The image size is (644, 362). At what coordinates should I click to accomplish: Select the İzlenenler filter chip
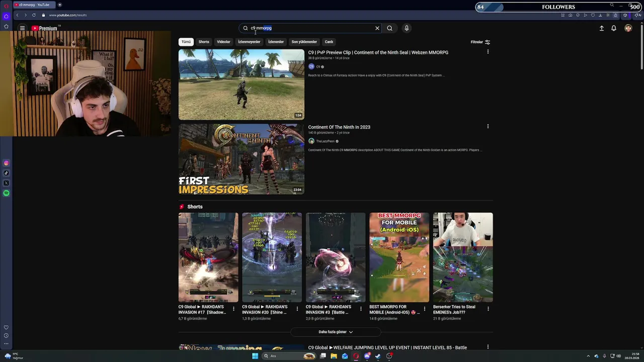[x=276, y=42]
